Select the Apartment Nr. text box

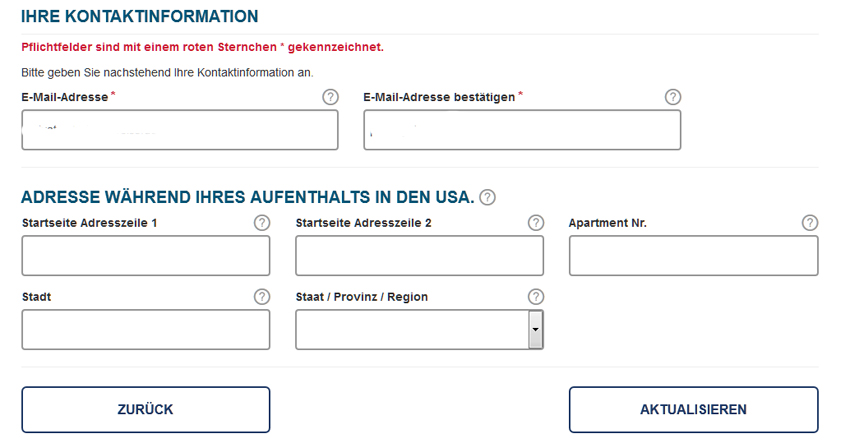point(693,255)
